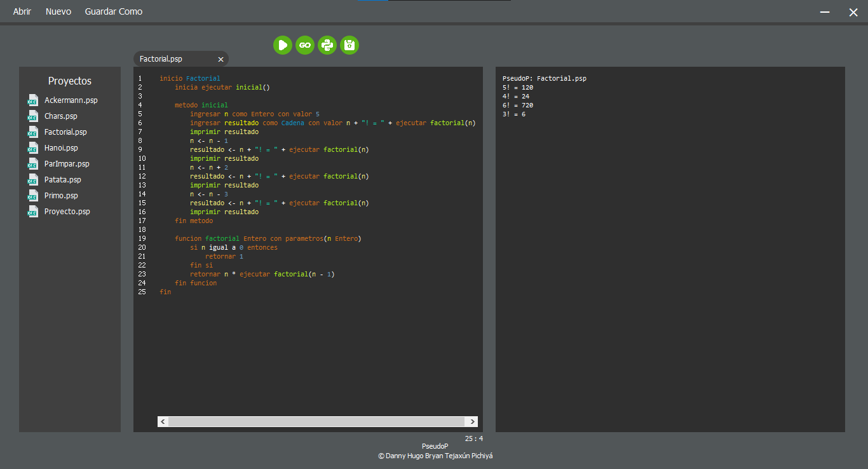Click line number 25 in the gutter
This screenshot has height=469, width=868.
142,292
